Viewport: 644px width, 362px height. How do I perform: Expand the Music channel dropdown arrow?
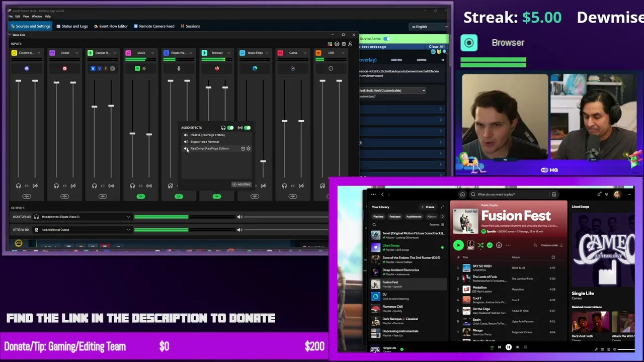click(152, 53)
